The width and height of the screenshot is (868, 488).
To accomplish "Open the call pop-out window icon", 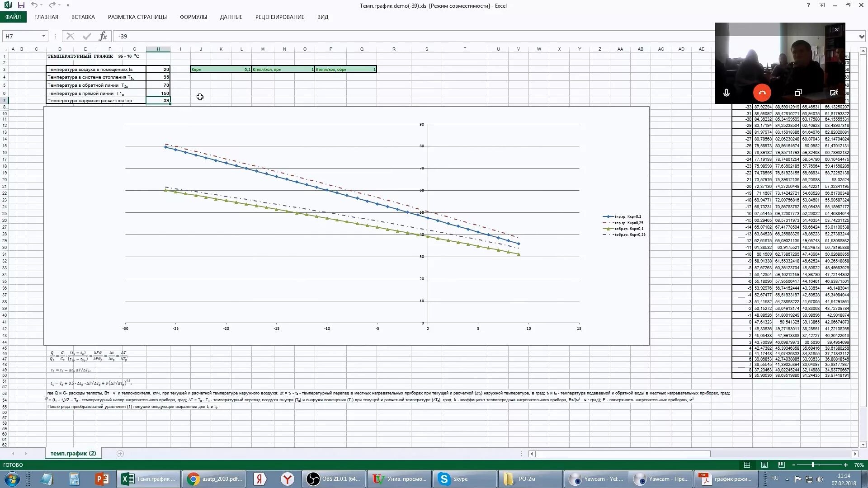I will [798, 93].
